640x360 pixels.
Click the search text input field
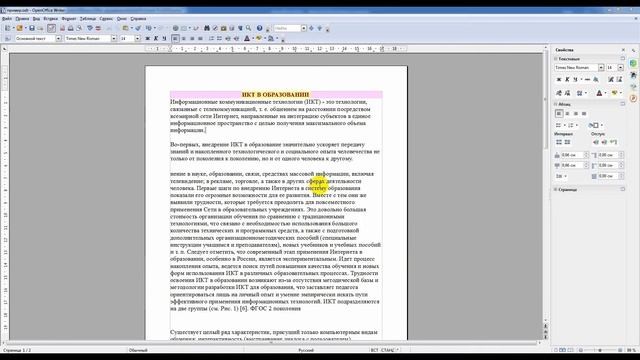(x=288, y=28)
